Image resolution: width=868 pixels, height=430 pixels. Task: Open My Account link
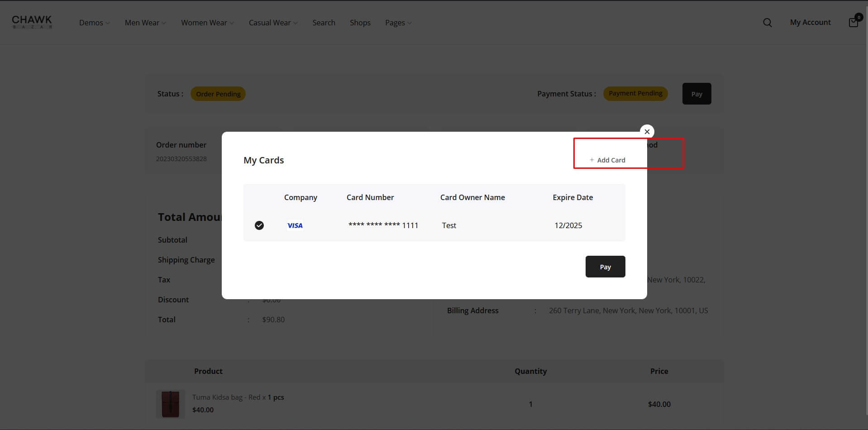pos(810,22)
